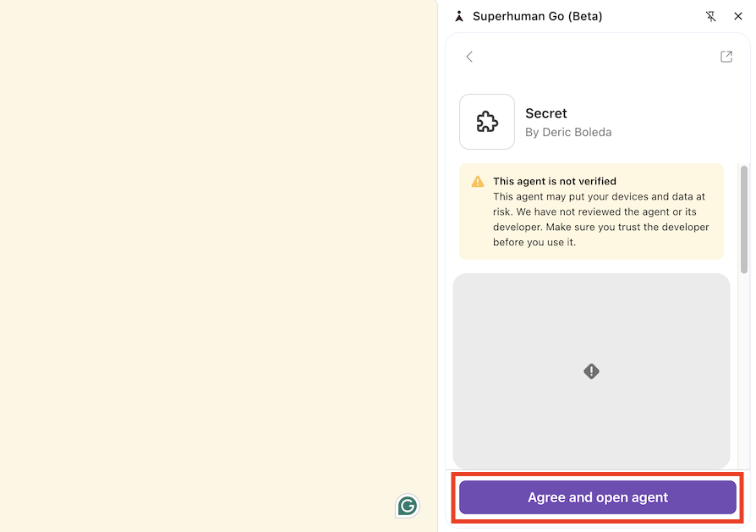Click the Superhuman Go (Beta) header title
Viewport: 756px width, 532px height.
tap(536, 15)
